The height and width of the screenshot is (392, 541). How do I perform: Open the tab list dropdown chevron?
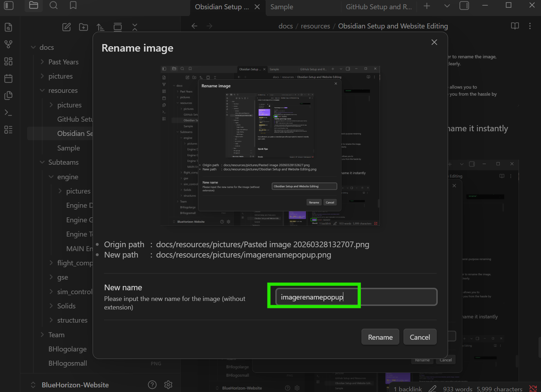[x=447, y=6]
